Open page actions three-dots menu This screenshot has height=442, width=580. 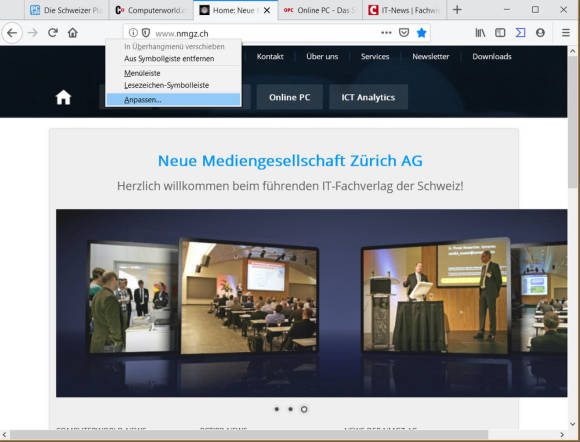point(386,33)
